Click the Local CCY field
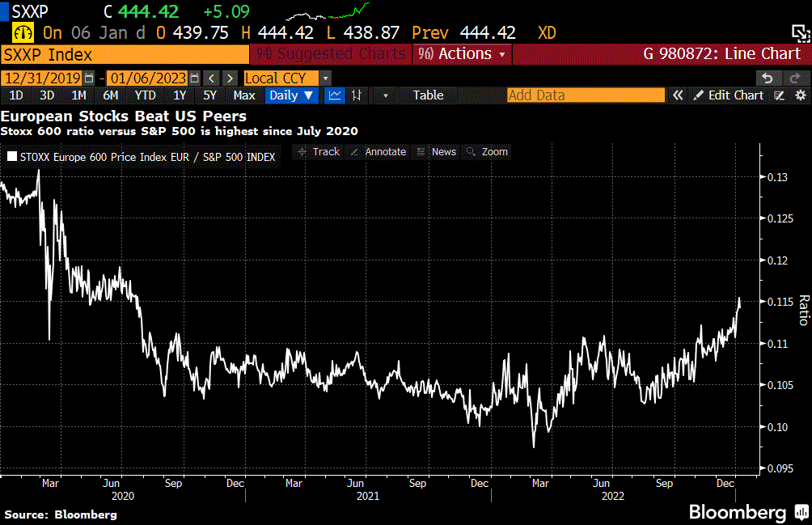 [281, 78]
